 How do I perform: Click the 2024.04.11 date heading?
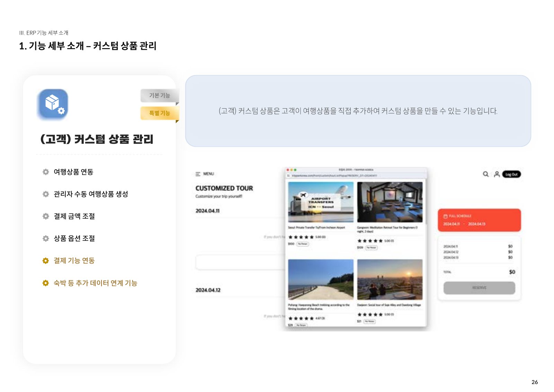coord(207,211)
